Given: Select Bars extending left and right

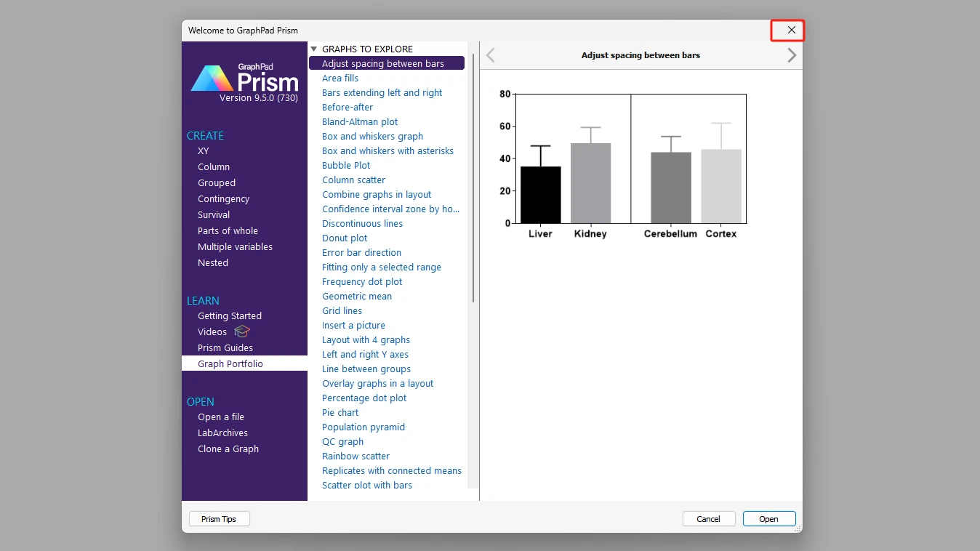Looking at the screenshot, I should point(382,92).
